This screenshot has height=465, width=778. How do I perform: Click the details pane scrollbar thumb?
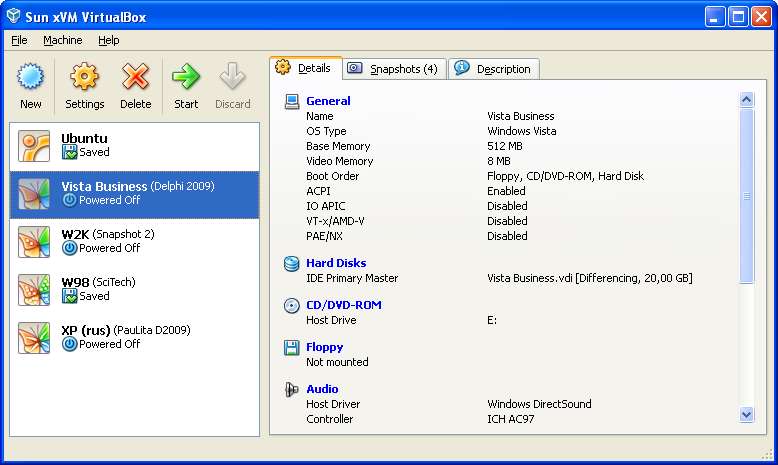[x=746, y=196]
